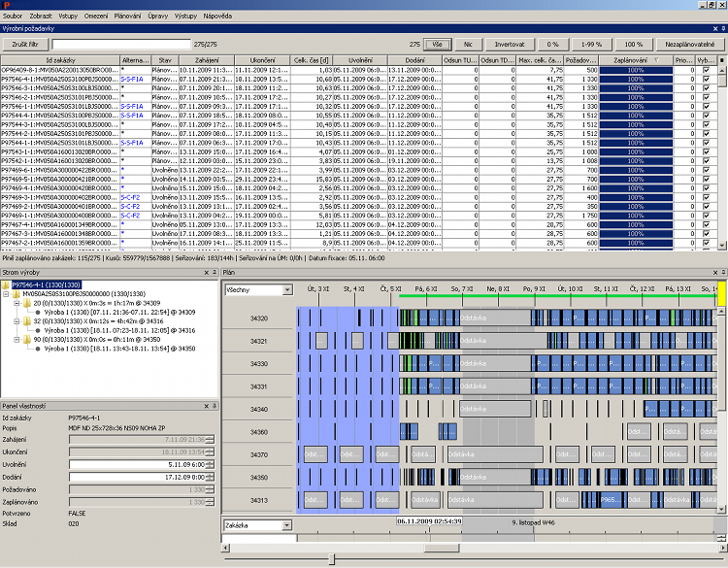The image size is (728, 568).
Task: Toggle checkbox for P97469-6-1 row
Action: [707, 171]
